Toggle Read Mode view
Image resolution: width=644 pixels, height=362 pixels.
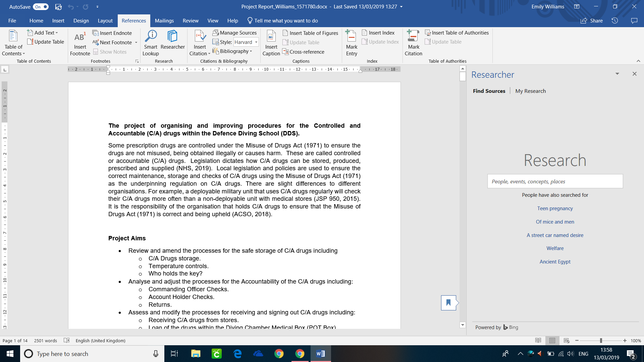click(x=538, y=340)
